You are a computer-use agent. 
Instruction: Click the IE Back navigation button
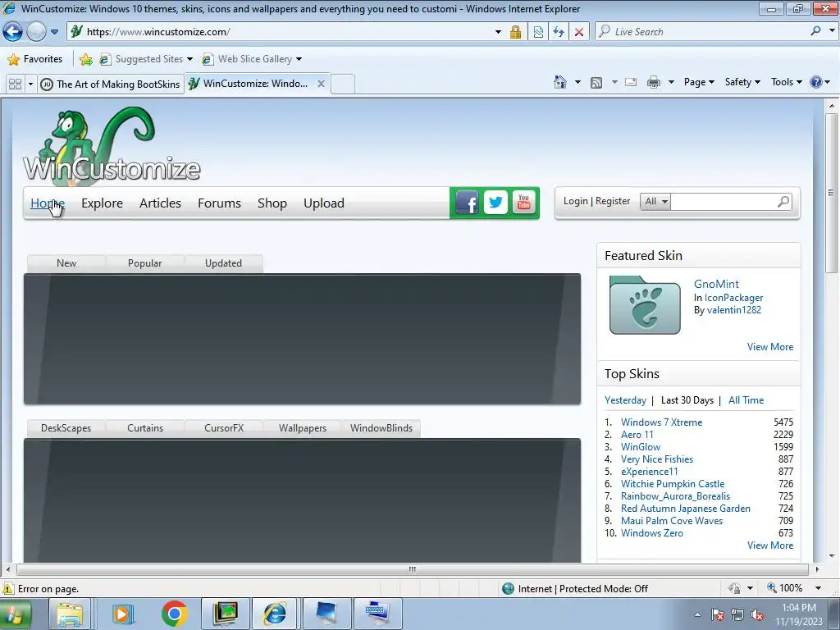13,32
